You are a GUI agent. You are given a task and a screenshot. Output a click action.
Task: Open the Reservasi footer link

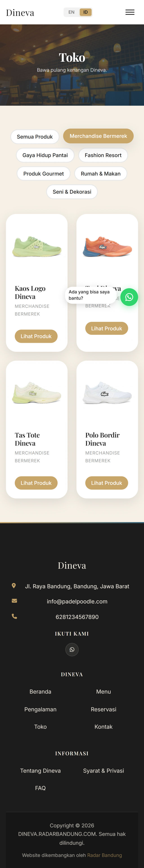103,709
